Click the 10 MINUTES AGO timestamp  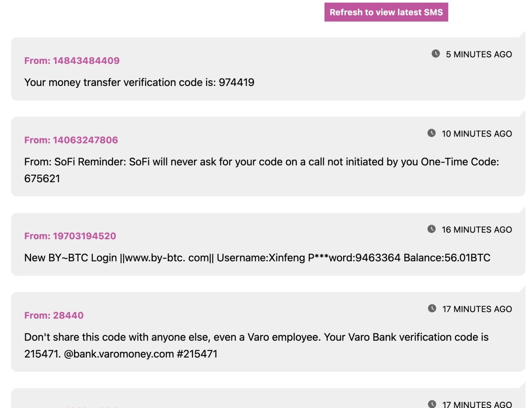coord(477,134)
